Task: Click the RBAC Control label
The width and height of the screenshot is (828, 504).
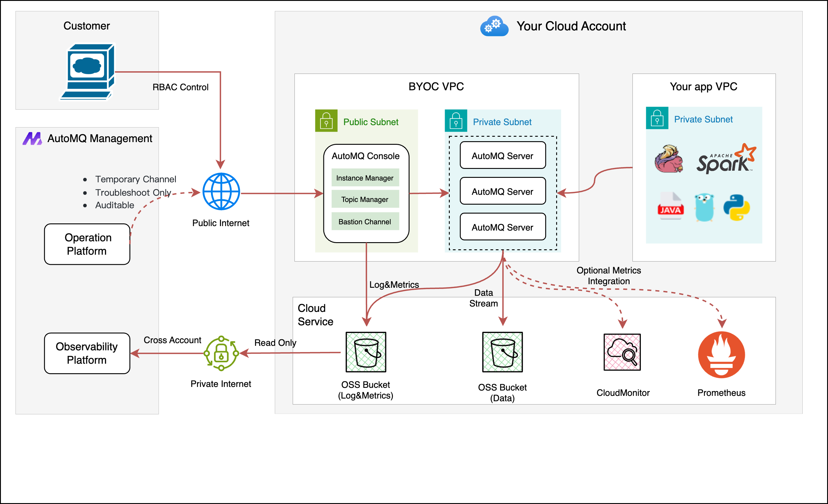Action: pos(180,87)
